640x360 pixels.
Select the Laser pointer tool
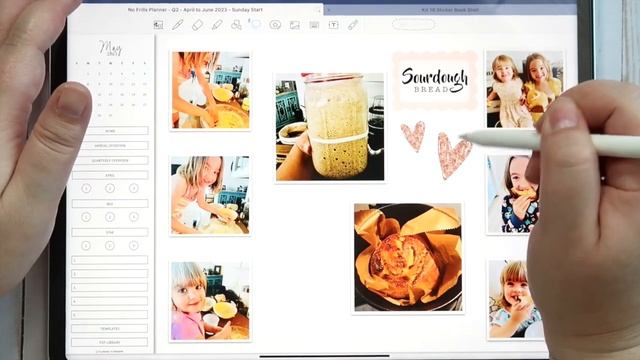[353, 25]
